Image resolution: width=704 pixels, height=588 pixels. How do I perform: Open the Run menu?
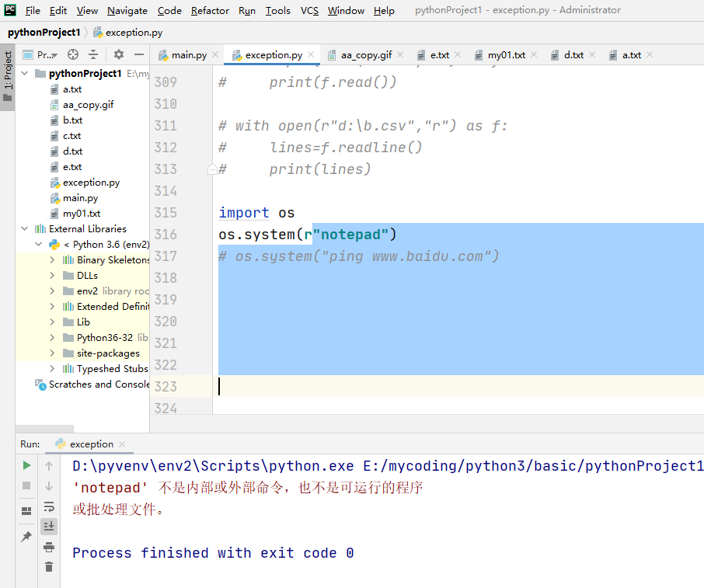(x=247, y=10)
